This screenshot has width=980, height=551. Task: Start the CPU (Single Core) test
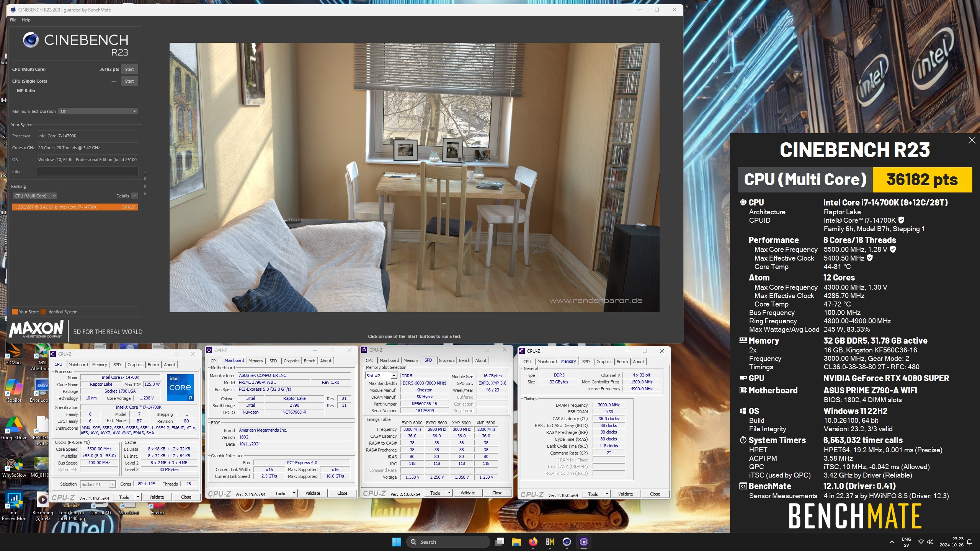tap(129, 81)
